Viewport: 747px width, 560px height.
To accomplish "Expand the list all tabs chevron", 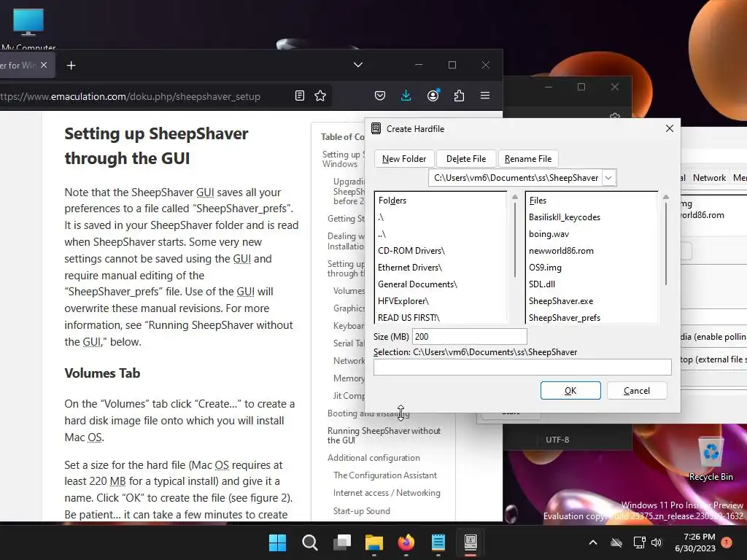I will [x=358, y=65].
